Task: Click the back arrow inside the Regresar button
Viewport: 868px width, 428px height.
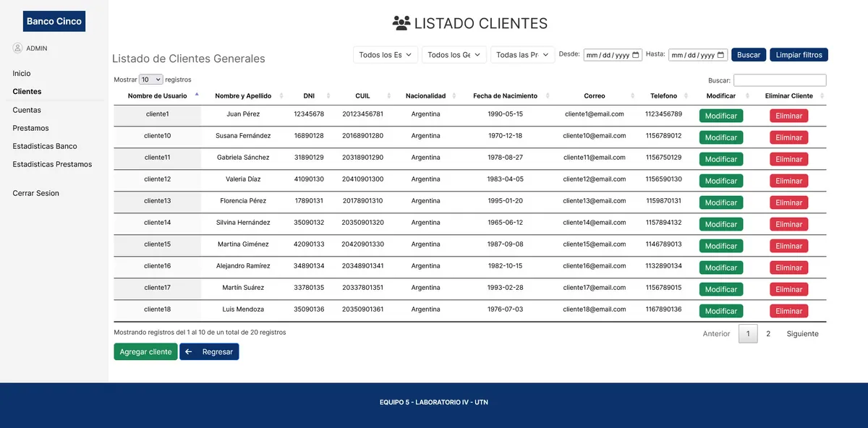Action: tap(189, 351)
